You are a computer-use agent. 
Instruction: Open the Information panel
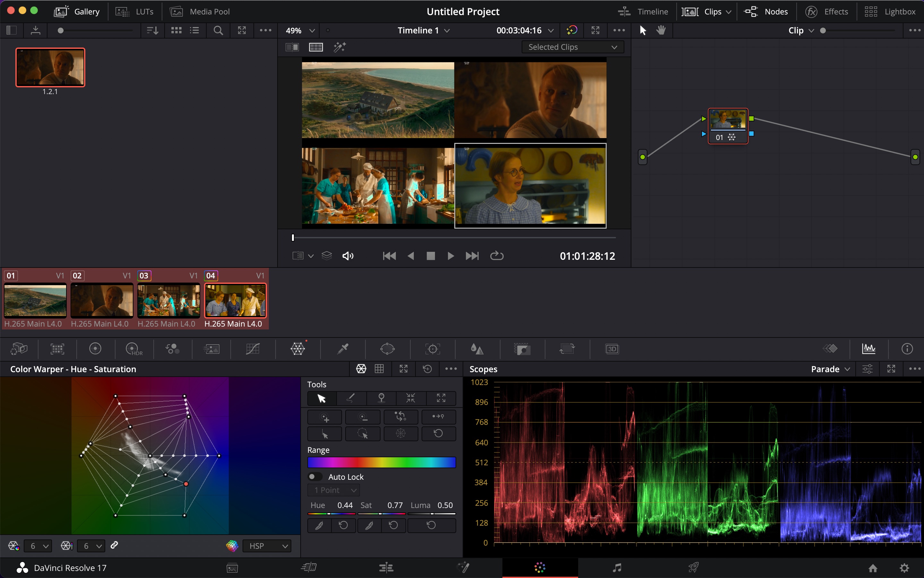tap(907, 349)
